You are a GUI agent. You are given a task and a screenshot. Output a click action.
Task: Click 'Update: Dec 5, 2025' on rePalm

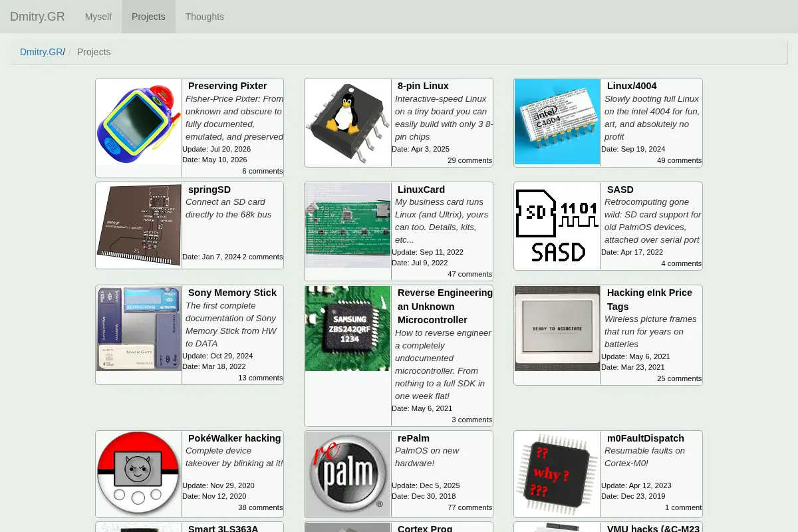[426, 485]
